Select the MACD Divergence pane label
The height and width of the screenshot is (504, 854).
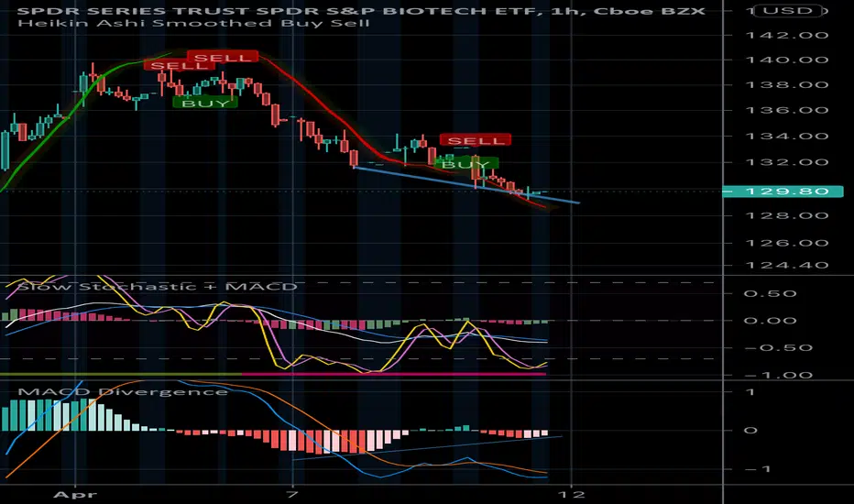(123, 392)
